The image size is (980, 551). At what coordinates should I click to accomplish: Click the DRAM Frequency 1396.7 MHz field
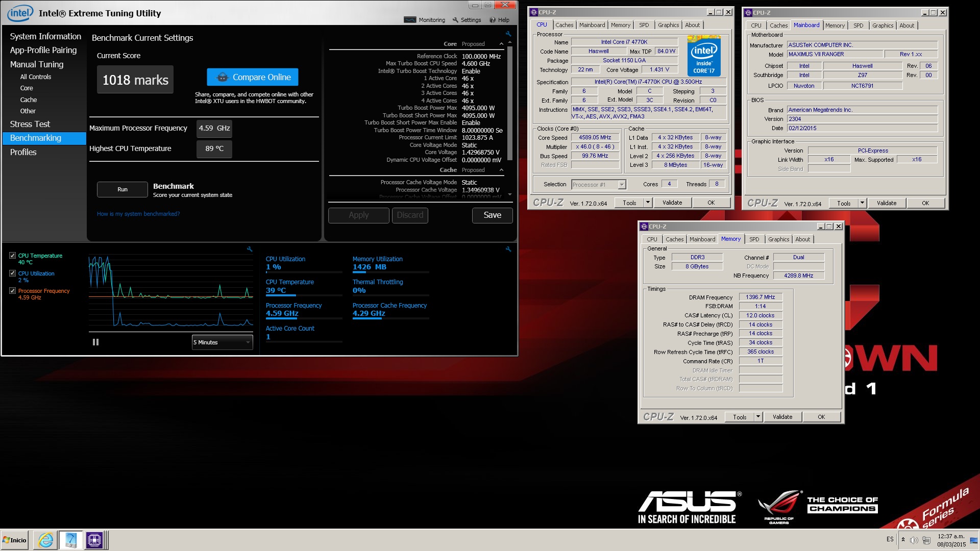(x=760, y=297)
